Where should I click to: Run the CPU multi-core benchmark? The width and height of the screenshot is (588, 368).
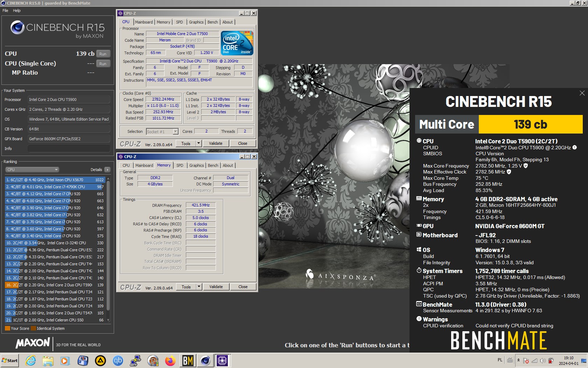point(103,54)
